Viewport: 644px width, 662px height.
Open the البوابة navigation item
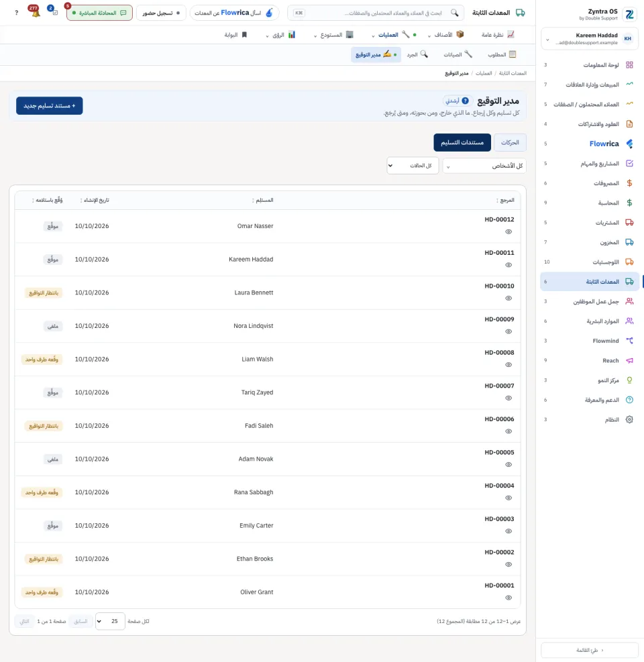pos(235,35)
